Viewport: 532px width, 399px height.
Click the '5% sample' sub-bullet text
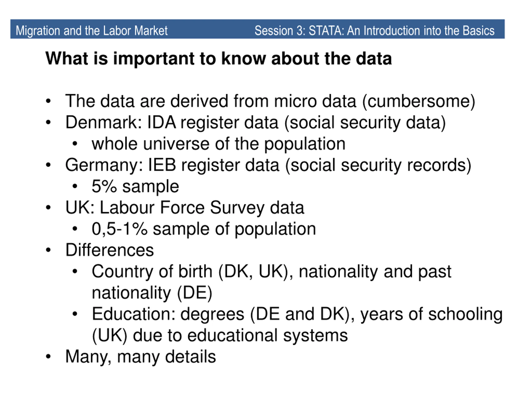click(x=135, y=186)
